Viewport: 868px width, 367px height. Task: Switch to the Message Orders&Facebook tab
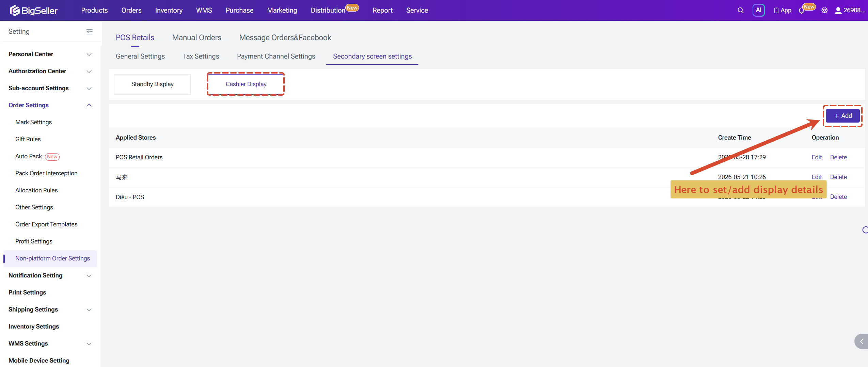pos(285,37)
